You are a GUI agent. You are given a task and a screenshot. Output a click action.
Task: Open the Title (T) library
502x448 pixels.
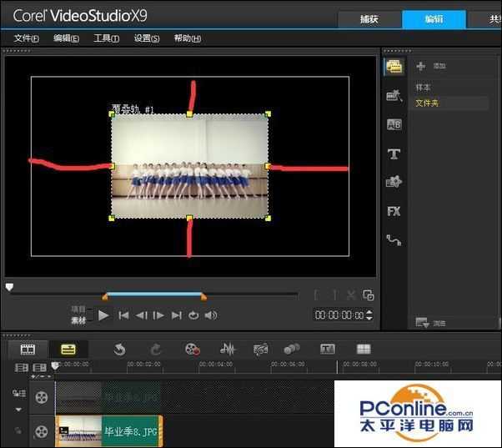[x=394, y=154]
